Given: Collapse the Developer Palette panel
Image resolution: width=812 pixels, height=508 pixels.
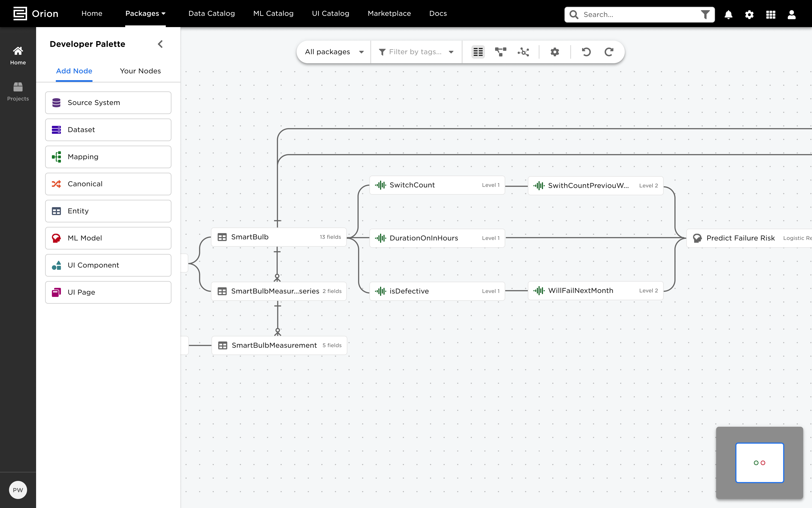Looking at the screenshot, I should coord(160,44).
